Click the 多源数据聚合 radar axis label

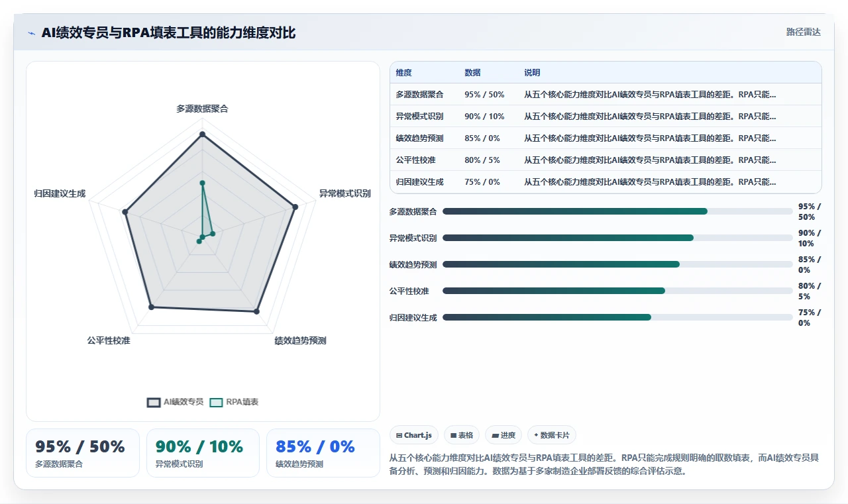tap(202, 109)
